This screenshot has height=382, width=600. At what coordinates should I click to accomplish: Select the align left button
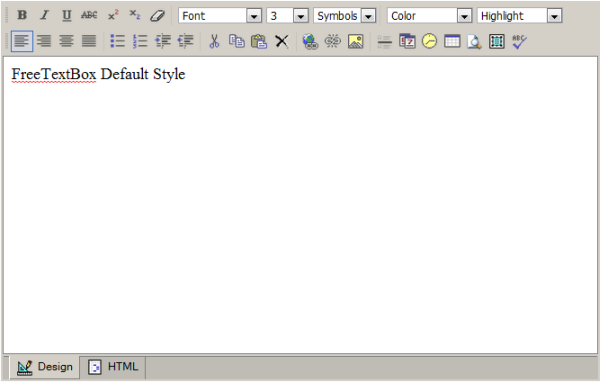click(x=22, y=41)
